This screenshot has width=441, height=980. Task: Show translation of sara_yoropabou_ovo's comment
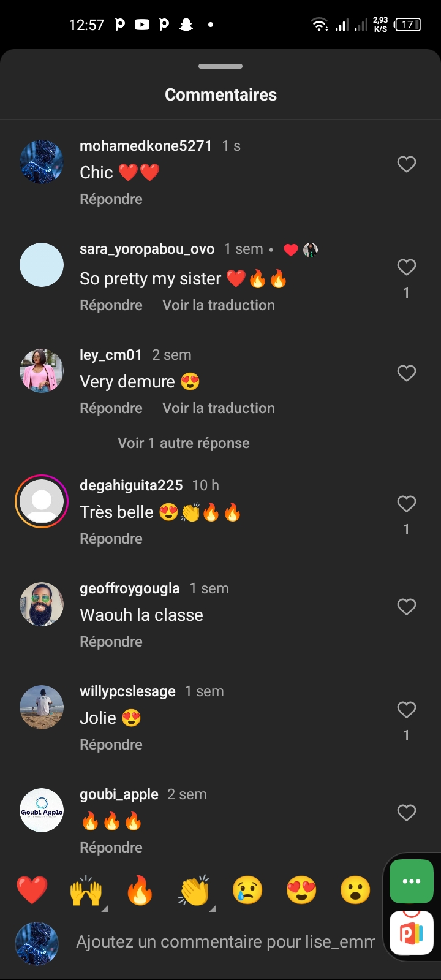[x=219, y=305]
